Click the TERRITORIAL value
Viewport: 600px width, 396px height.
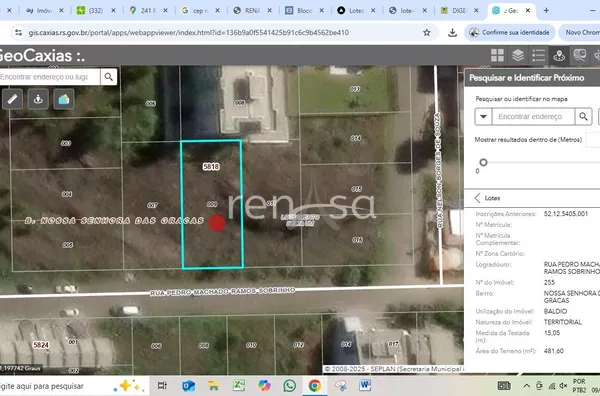(562, 322)
